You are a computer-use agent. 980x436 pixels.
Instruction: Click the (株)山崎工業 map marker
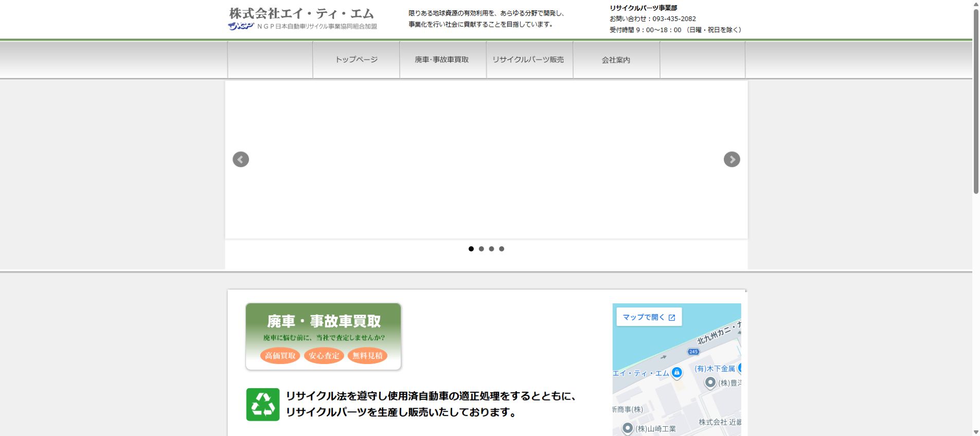click(628, 428)
